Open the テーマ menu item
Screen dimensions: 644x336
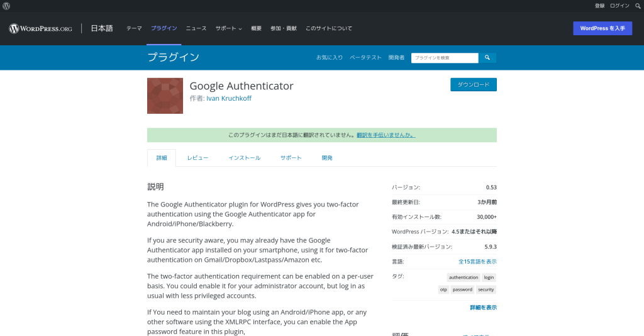tap(134, 28)
